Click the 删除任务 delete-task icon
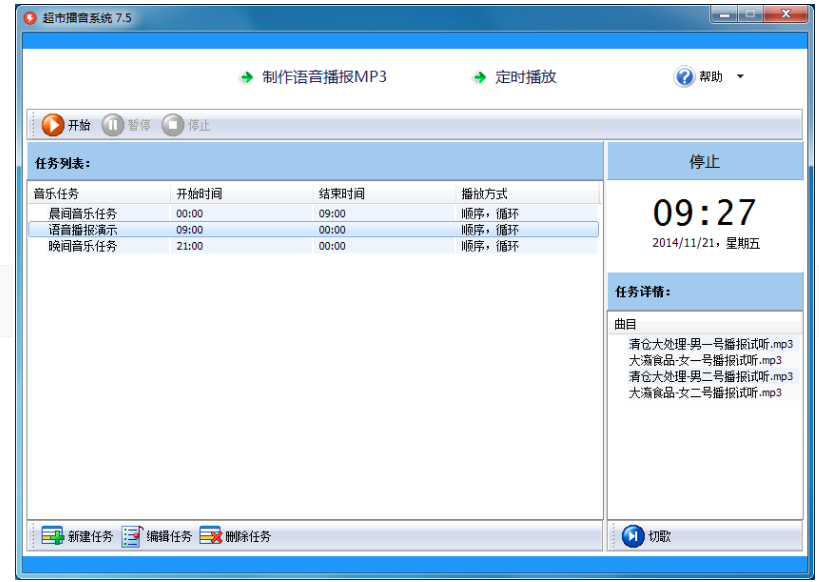The image size is (819, 582). click(211, 536)
